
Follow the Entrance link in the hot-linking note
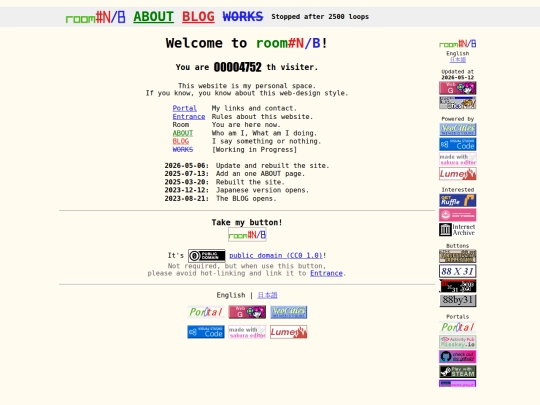coord(326,273)
